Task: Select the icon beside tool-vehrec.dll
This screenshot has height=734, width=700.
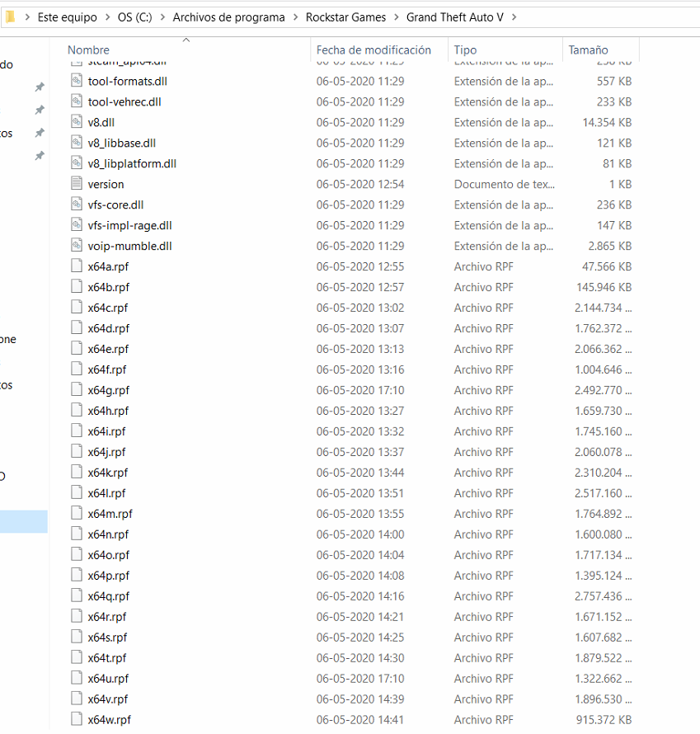Action: coord(77,101)
